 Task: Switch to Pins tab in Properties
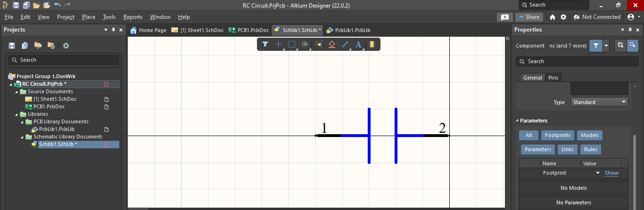click(553, 78)
